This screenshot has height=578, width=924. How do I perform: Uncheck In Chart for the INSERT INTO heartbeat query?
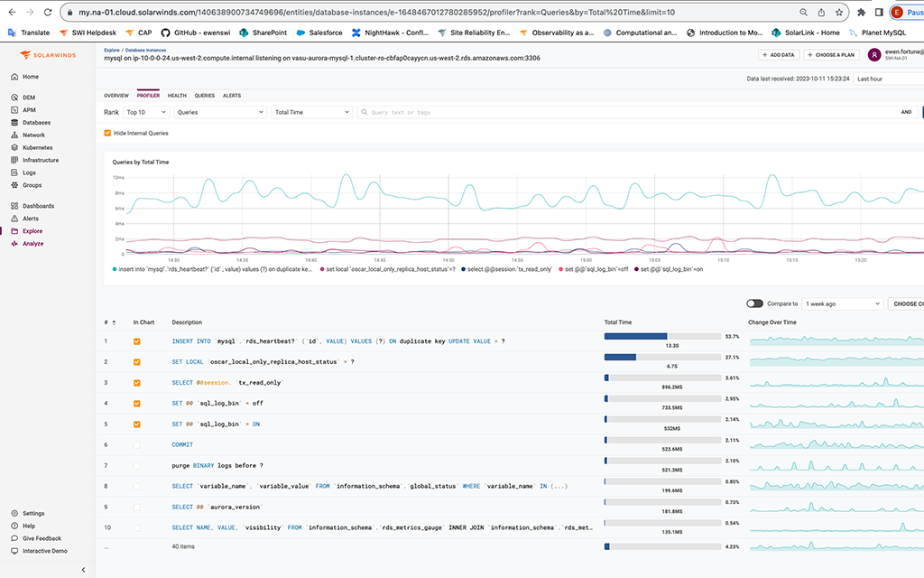138,341
